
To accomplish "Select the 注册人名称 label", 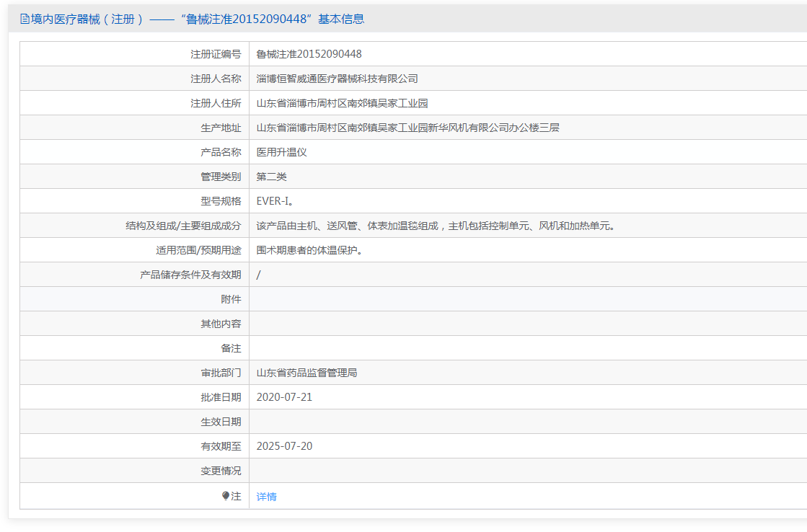I will tap(216, 79).
